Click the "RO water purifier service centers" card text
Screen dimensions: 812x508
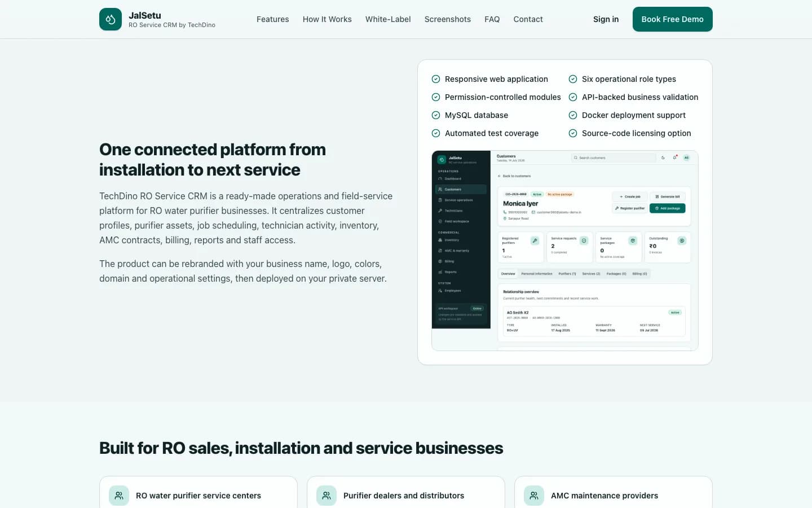pos(198,496)
